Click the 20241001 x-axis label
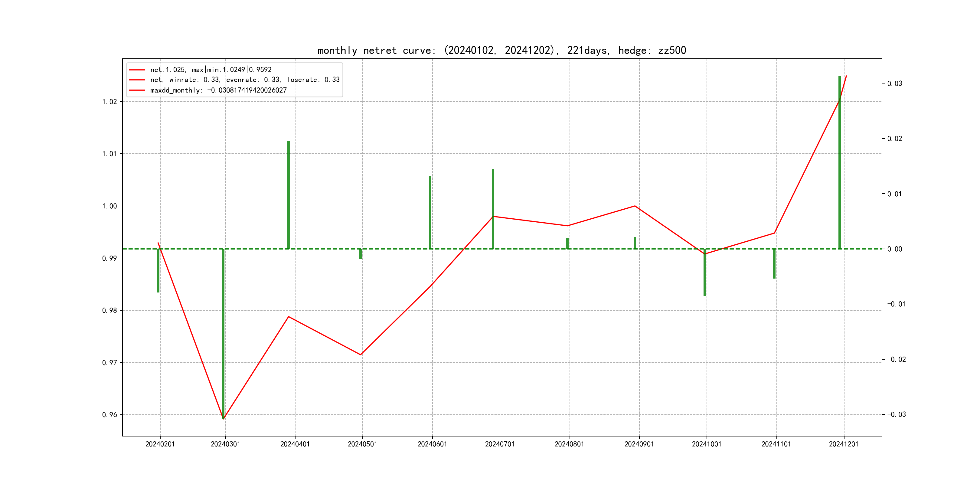This screenshot has width=980, height=490. click(707, 444)
